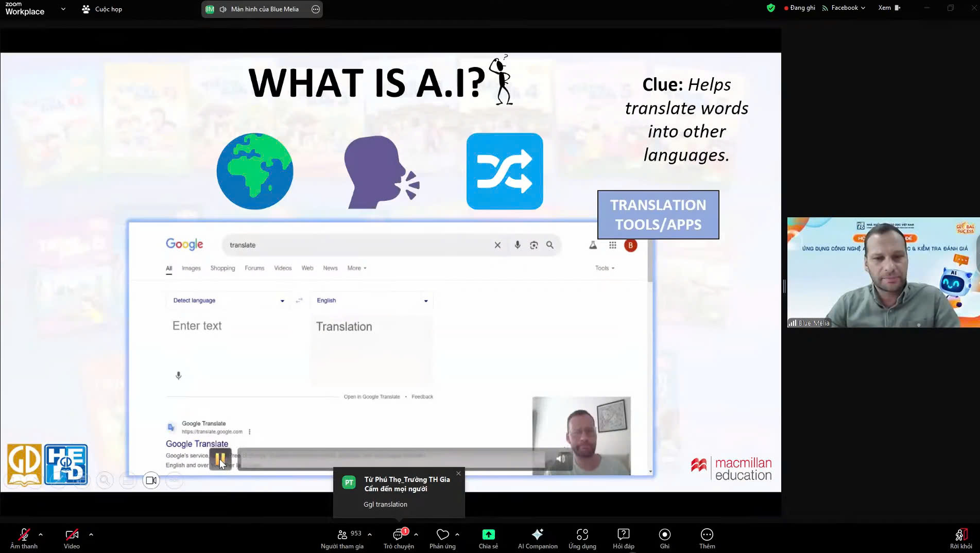
Task: Open the Facebook live stream dropdown
Action: [844, 8]
